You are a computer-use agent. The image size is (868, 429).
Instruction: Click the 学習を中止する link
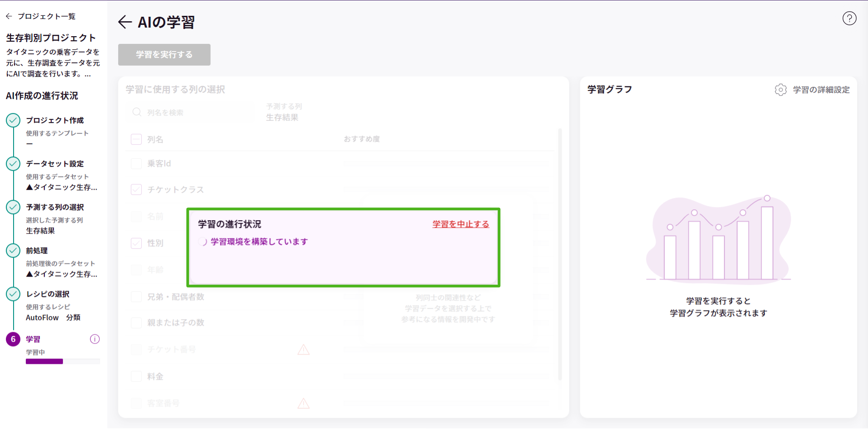[x=461, y=224]
